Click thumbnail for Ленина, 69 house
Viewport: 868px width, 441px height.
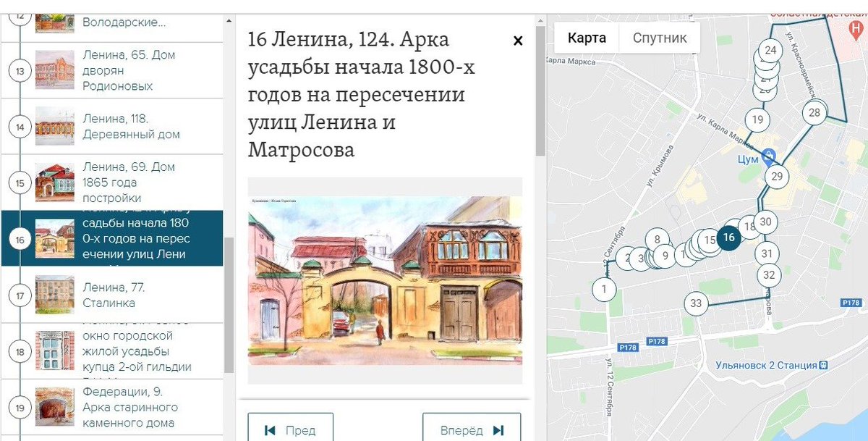(x=55, y=182)
